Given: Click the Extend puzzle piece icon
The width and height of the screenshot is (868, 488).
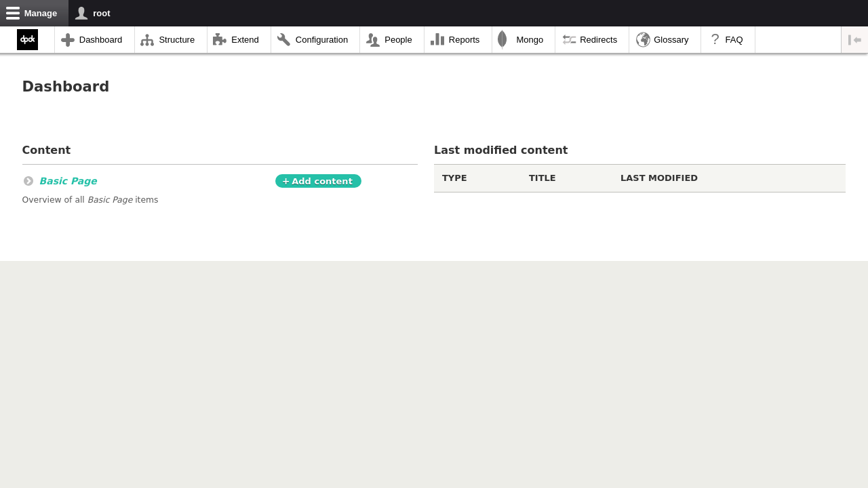Looking at the screenshot, I should click(x=220, y=40).
